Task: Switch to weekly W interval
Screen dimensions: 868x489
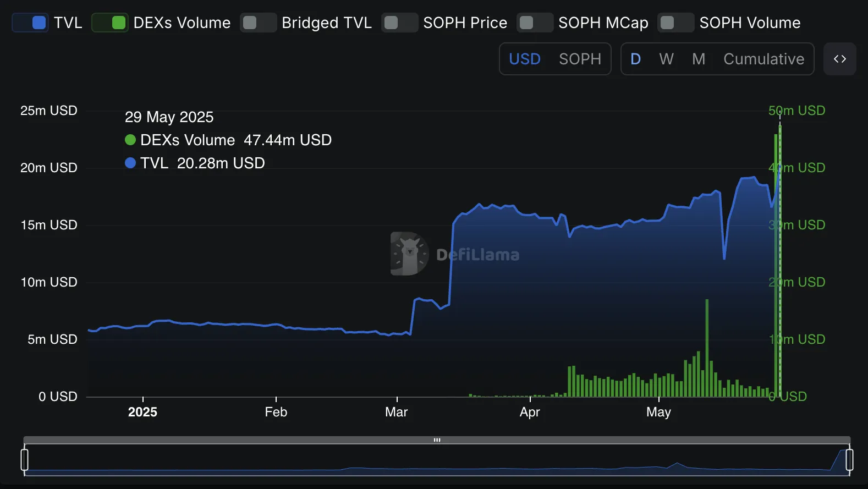Action: point(666,59)
